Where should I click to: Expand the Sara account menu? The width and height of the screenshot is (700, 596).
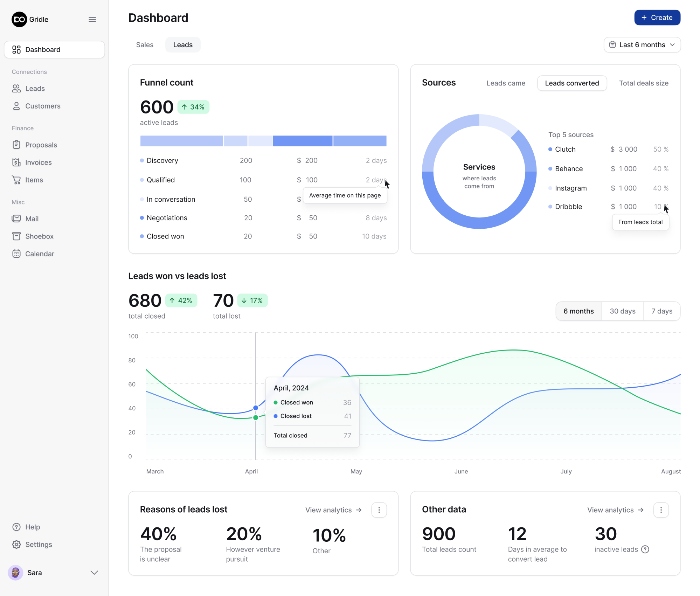[94, 573]
